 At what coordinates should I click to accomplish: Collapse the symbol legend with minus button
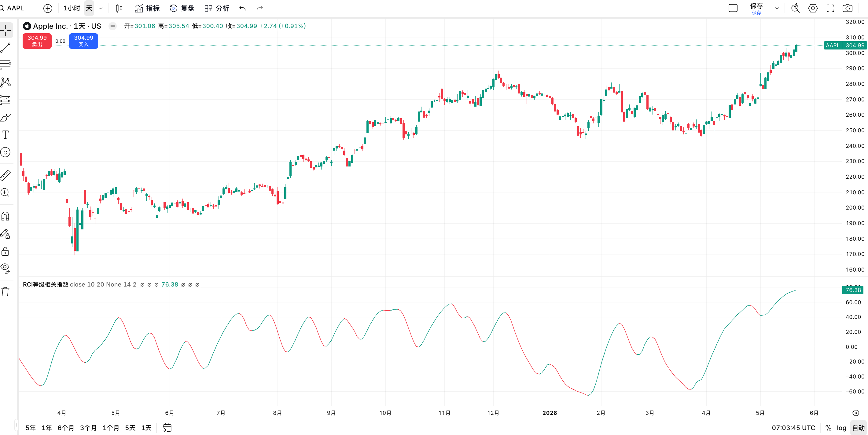tap(112, 26)
